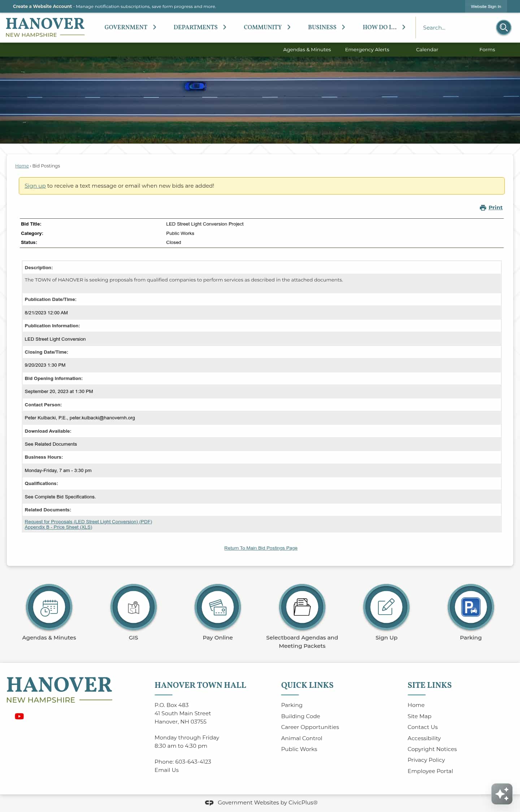This screenshot has width=520, height=812.
Task: Expand the Government menu chevron
Action: point(155,27)
